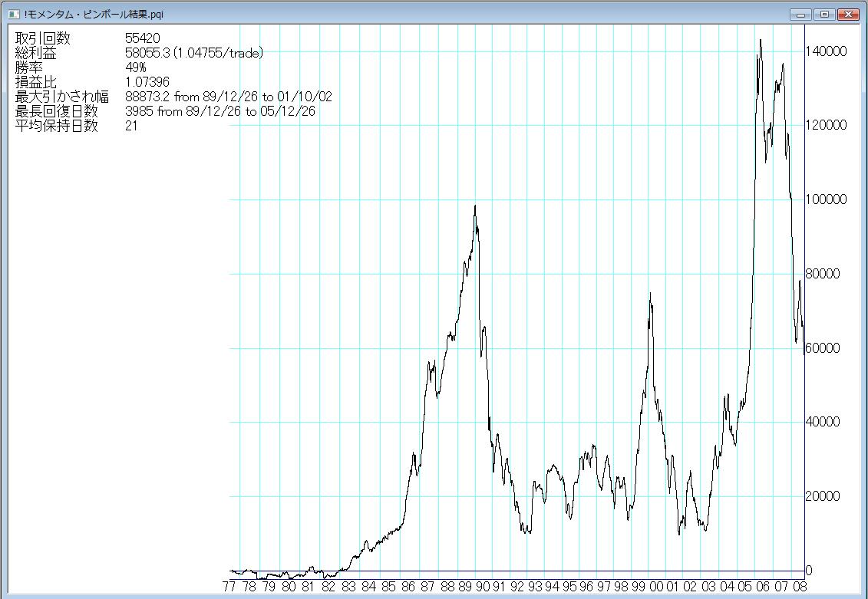Viewport: 868px width, 599px height.
Task: Click the window icon in the title bar
Action: coord(14,14)
